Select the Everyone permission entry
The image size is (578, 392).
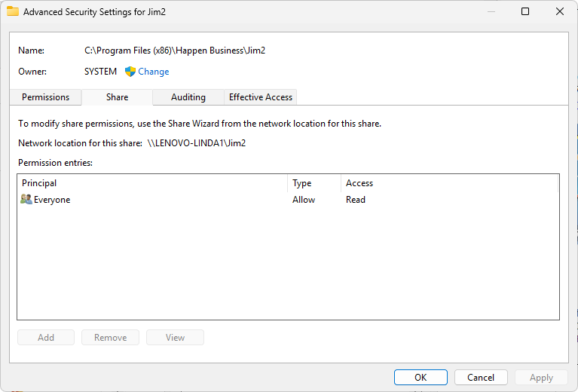point(52,200)
